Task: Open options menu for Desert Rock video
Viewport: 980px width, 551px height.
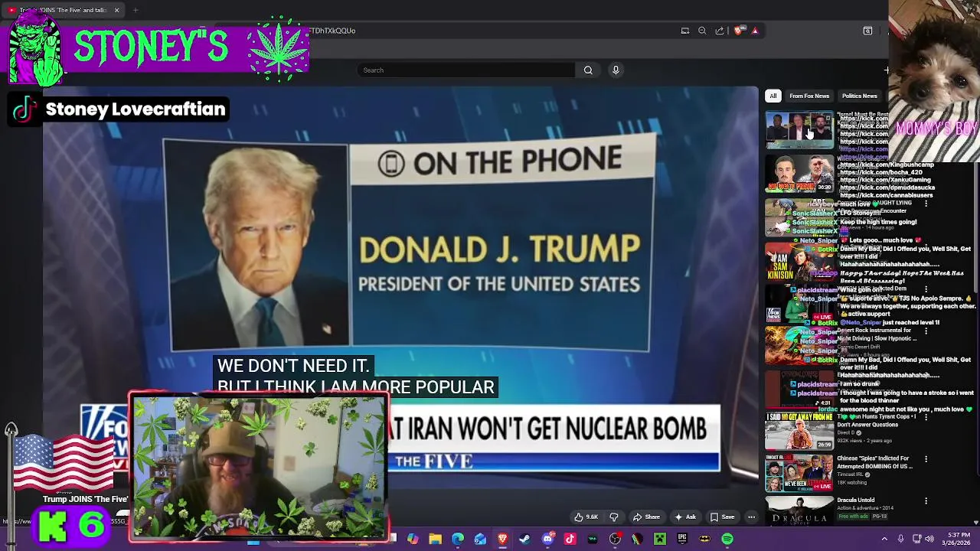Action: (x=926, y=331)
